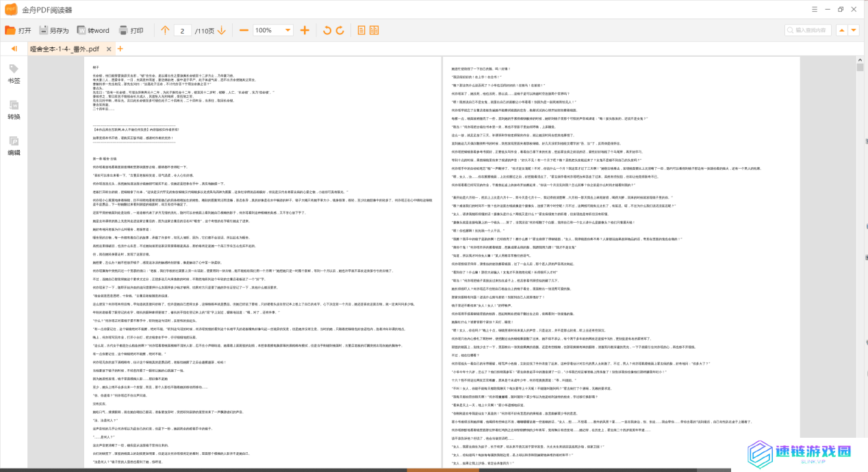Image resolution: width=868 pixels, height=472 pixels.
Task: Open the 书签 (Bookmarks) sidebar panel
Action: click(14, 74)
